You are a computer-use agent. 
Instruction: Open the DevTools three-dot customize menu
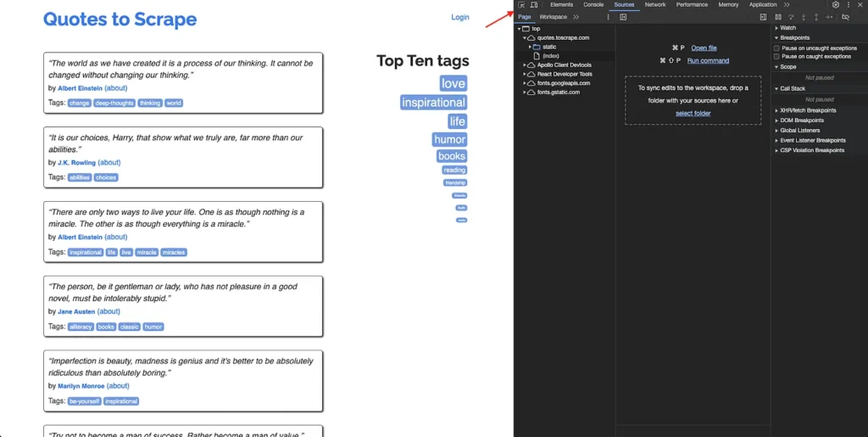[x=849, y=5]
